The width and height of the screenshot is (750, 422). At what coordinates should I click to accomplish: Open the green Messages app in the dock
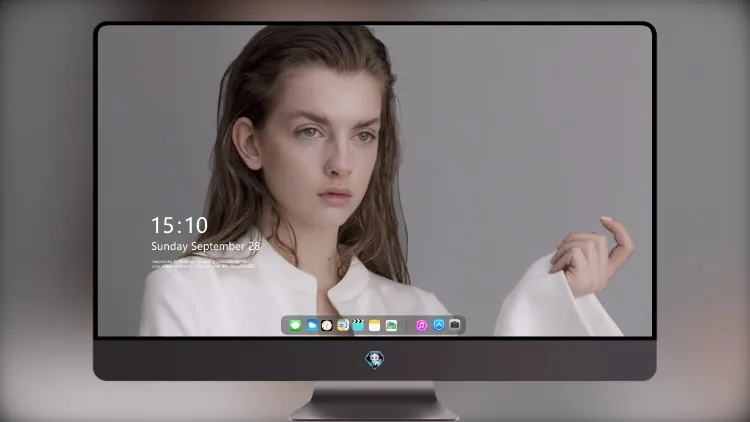tap(295, 325)
